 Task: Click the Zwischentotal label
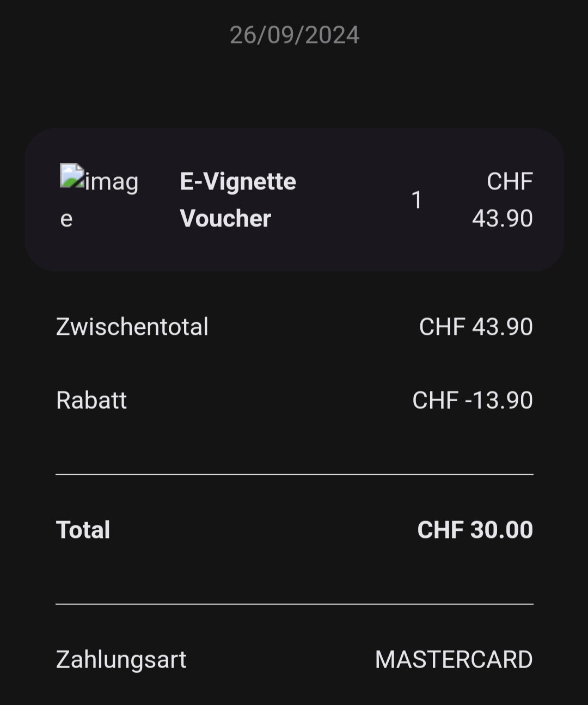(x=132, y=327)
